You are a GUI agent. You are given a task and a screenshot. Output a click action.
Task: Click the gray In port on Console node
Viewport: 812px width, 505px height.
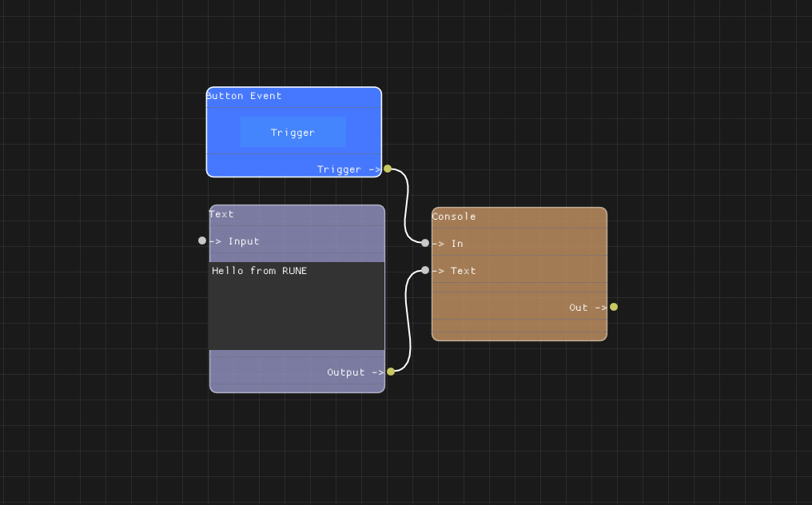(425, 243)
